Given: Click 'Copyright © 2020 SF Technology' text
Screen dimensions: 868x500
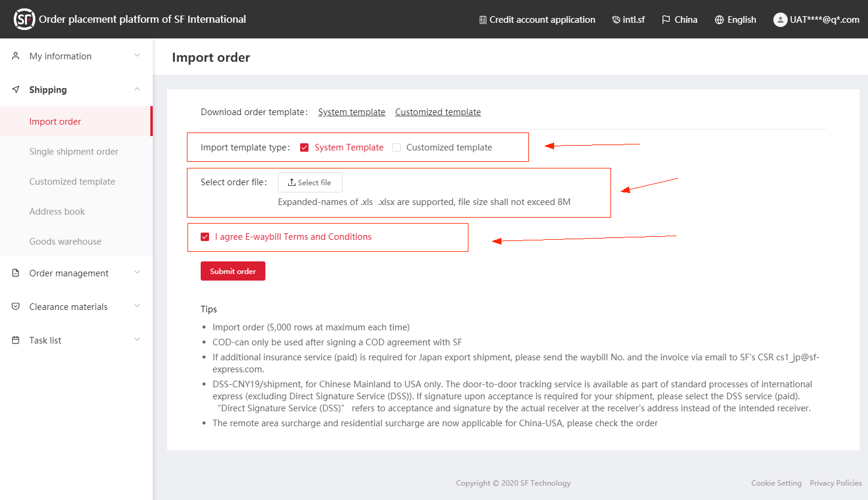Looking at the screenshot, I should 513,483.
